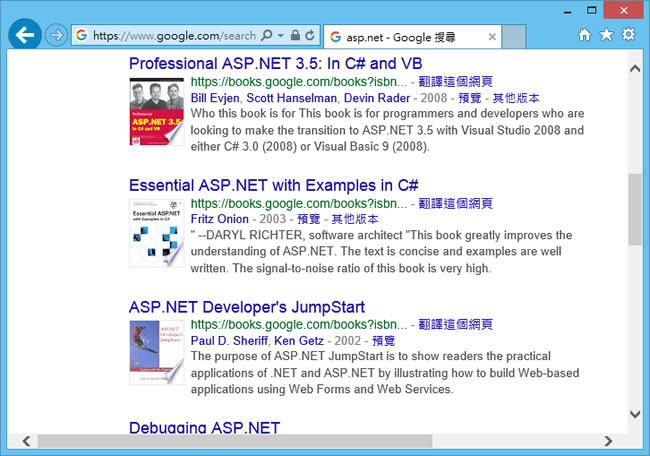Open ASP.NET Developer's JumpStart link
This screenshot has height=456, width=650.
[247, 307]
